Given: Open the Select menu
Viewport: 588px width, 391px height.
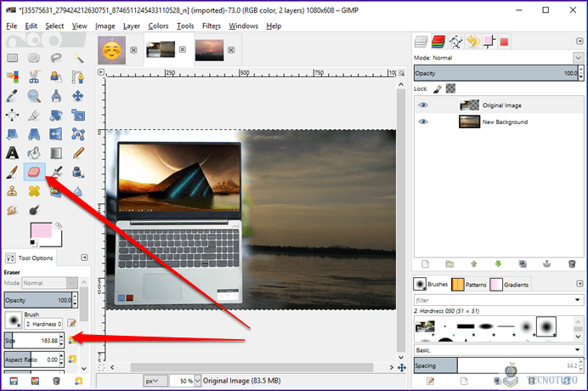Looking at the screenshot, I should tap(54, 25).
